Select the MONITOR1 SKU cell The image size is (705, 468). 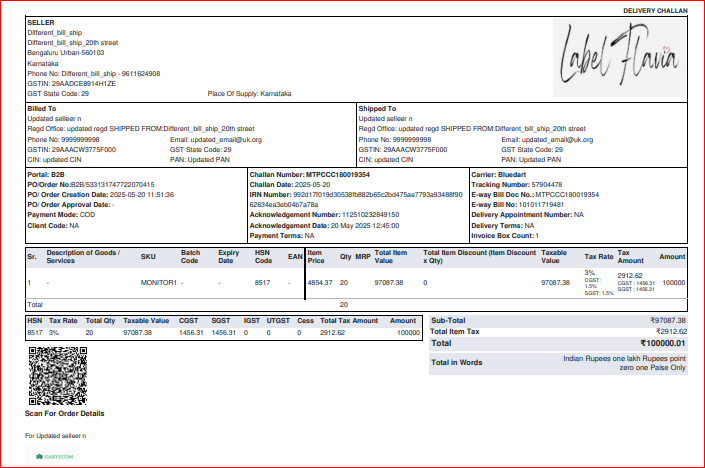[159, 283]
